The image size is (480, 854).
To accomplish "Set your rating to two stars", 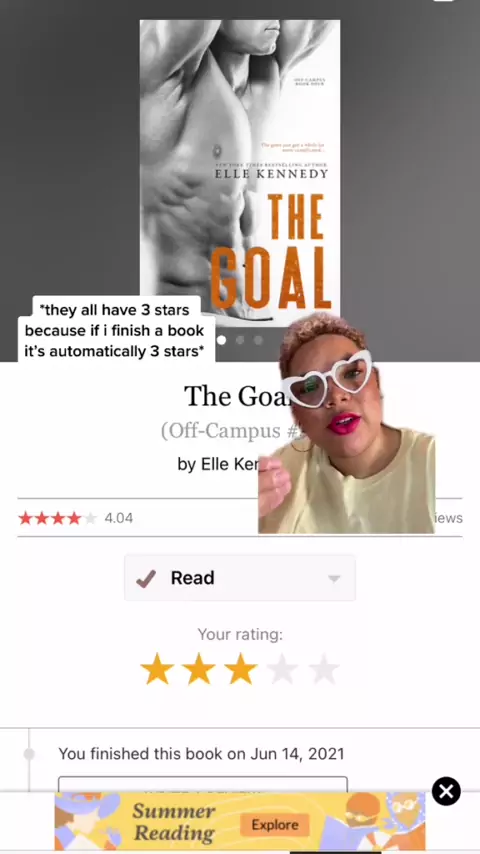I will [x=198, y=669].
